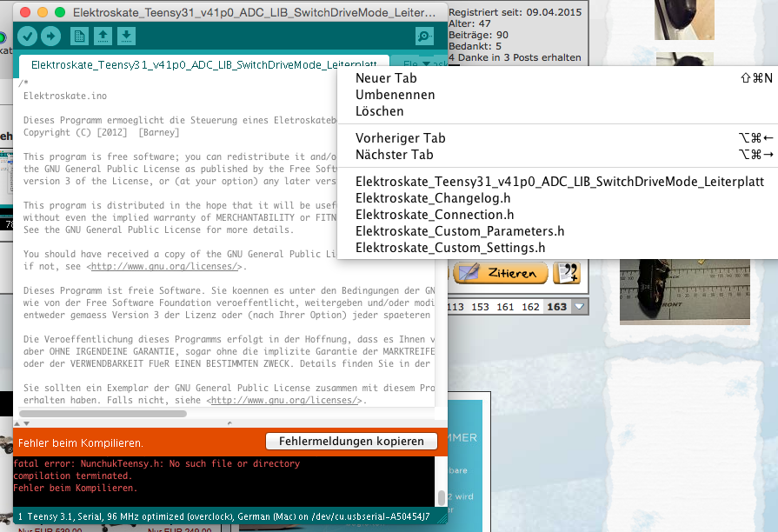The width and height of the screenshot is (778, 532).
Task: Open the ruler photo thumbnail in the forum
Action: (x=685, y=292)
